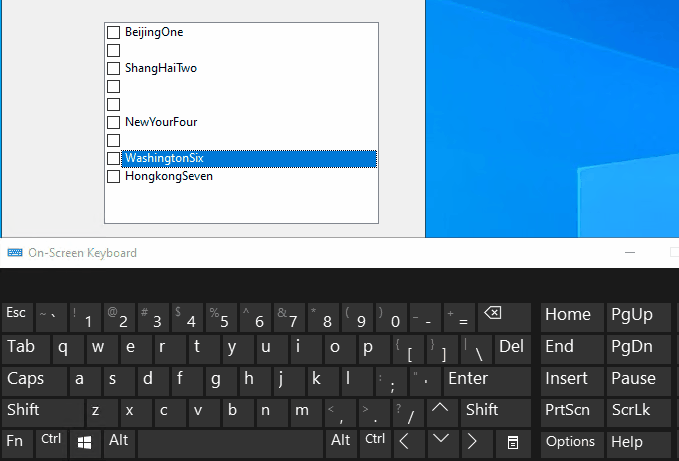Image resolution: width=679 pixels, height=461 pixels.
Task: Click the Del key
Action: tap(513, 349)
